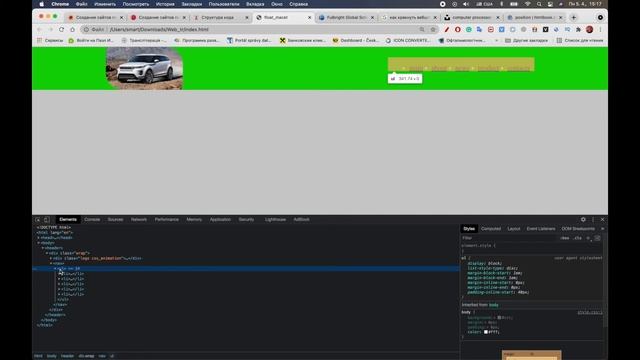This screenshot has width=640, height=360.
Task: Select the Fulbright Global browser tab
Action: 346,18
